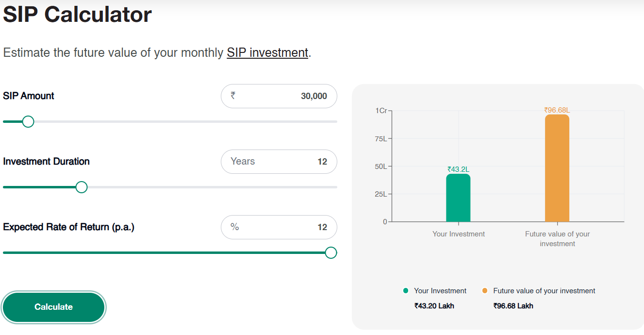The width and height of the screenshot is (644, 335).
Task: Toggle the green Your Investment legend dot
Action: coord(406,291)
